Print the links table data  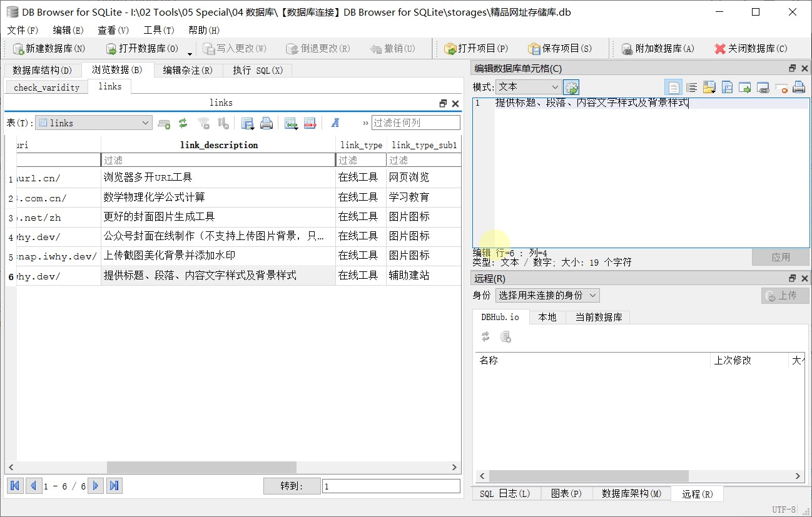(x=266, y=123)
